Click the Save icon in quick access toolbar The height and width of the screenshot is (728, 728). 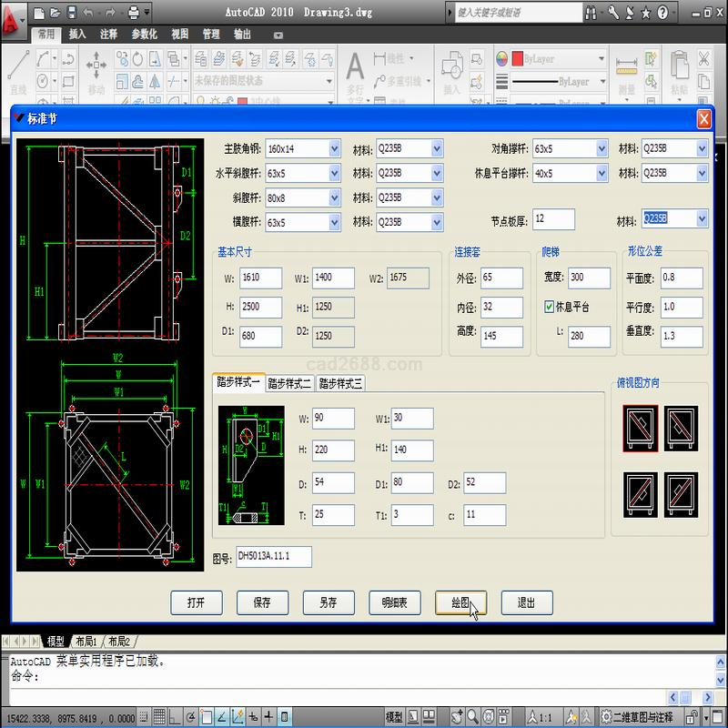(71, 13)
